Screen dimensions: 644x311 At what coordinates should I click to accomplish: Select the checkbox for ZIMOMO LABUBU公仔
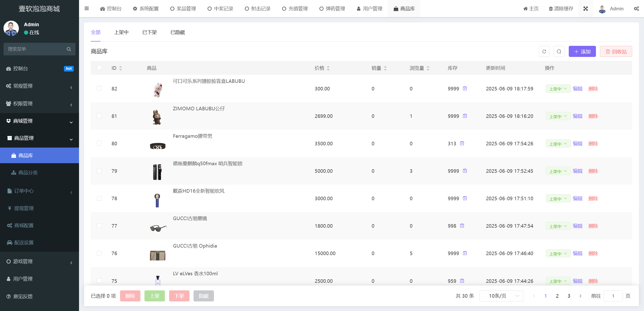(x=99, y=116)
